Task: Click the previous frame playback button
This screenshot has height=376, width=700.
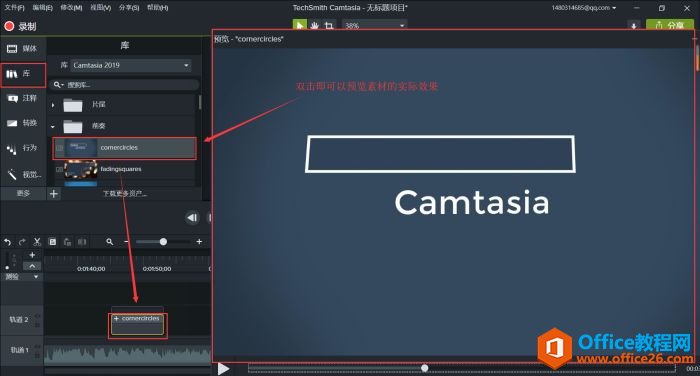Action: (192, 218)
